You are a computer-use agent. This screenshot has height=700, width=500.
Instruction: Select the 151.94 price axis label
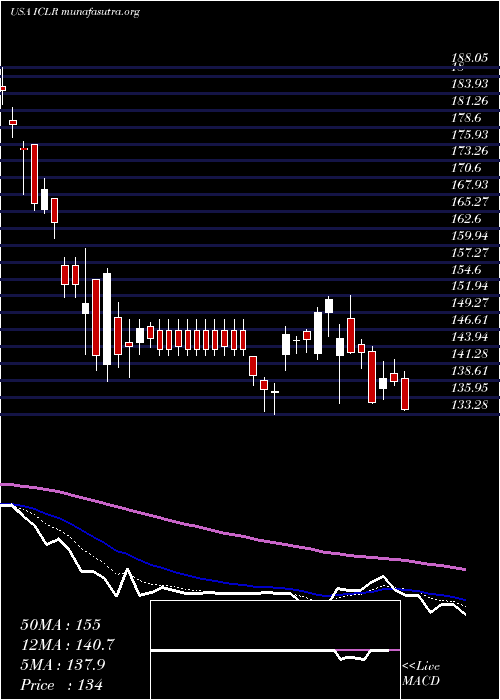point(471,286)
